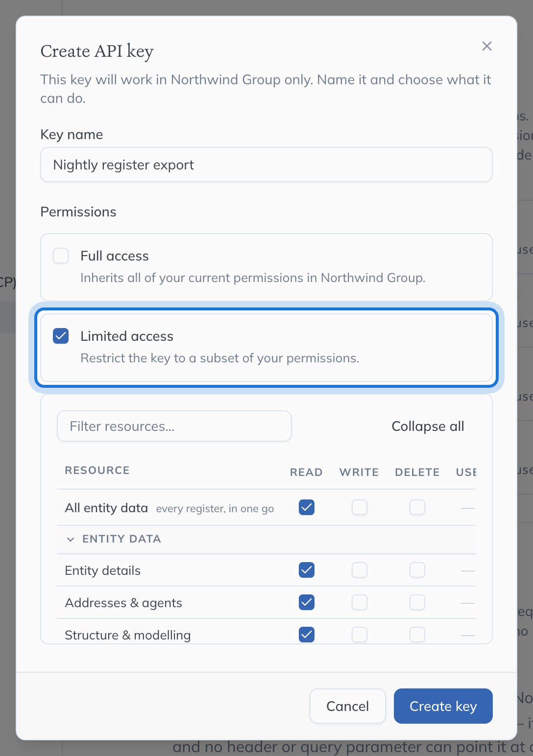Screen dimensions: 533x756
Task: Click the Permissions section label
Action: click(78, 212)
